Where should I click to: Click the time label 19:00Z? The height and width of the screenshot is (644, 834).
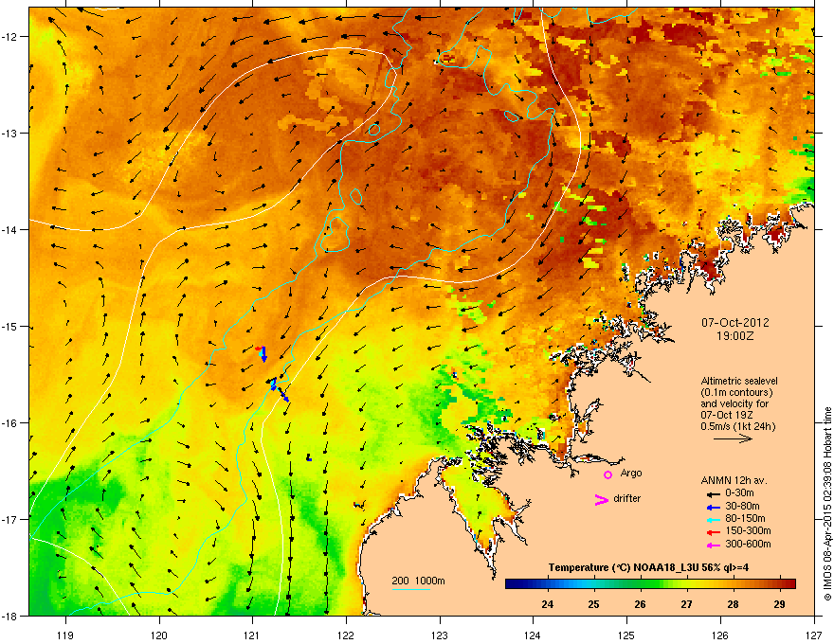(735, 336)
